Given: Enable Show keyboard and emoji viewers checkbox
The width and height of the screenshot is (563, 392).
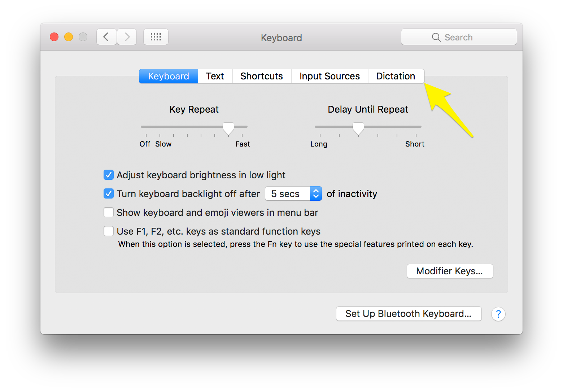Looking at the screenshot, I should pos(109,212).
